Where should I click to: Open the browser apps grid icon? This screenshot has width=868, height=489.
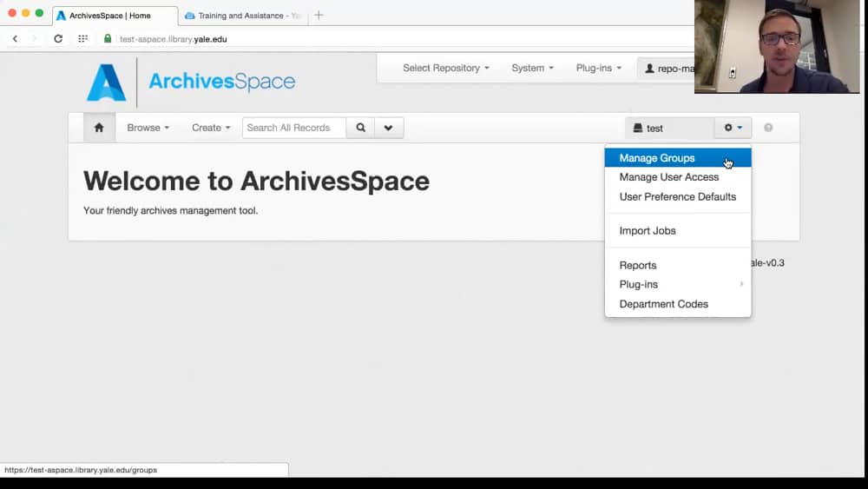click(83, 39)
